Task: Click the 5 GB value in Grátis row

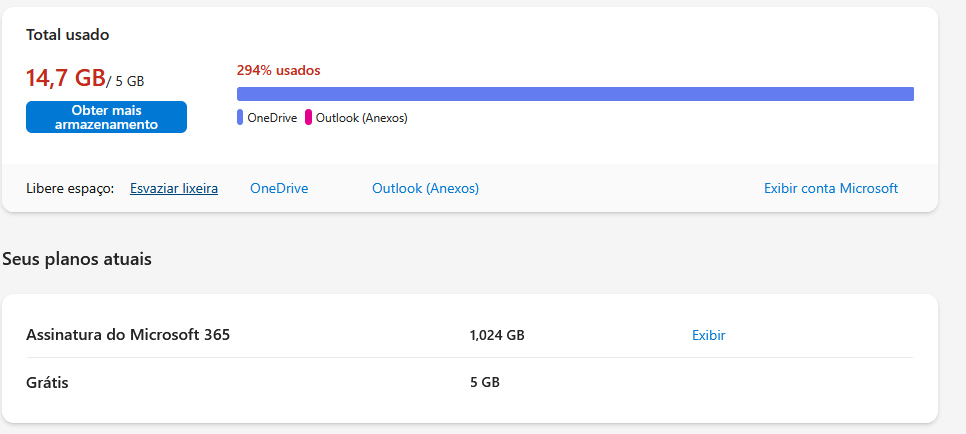Action: 485,383
